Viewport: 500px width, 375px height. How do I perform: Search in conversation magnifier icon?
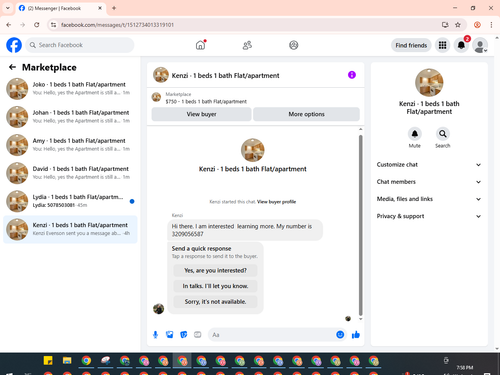pos(443,134)
